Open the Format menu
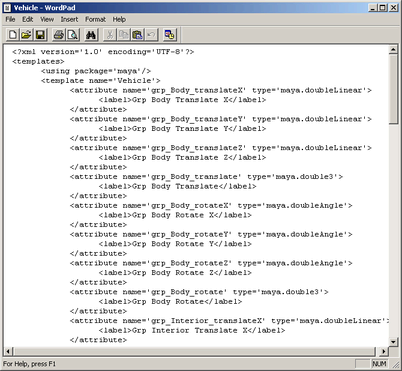 coord(95,19)
